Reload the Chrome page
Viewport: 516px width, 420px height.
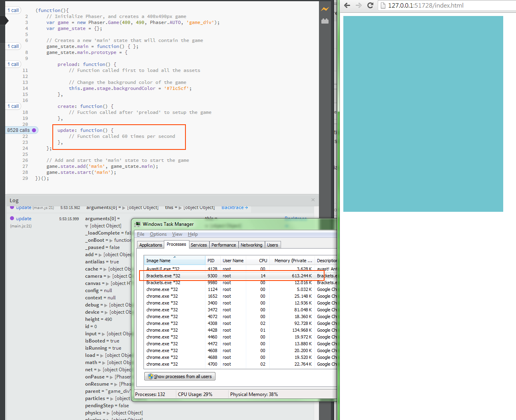370,5
